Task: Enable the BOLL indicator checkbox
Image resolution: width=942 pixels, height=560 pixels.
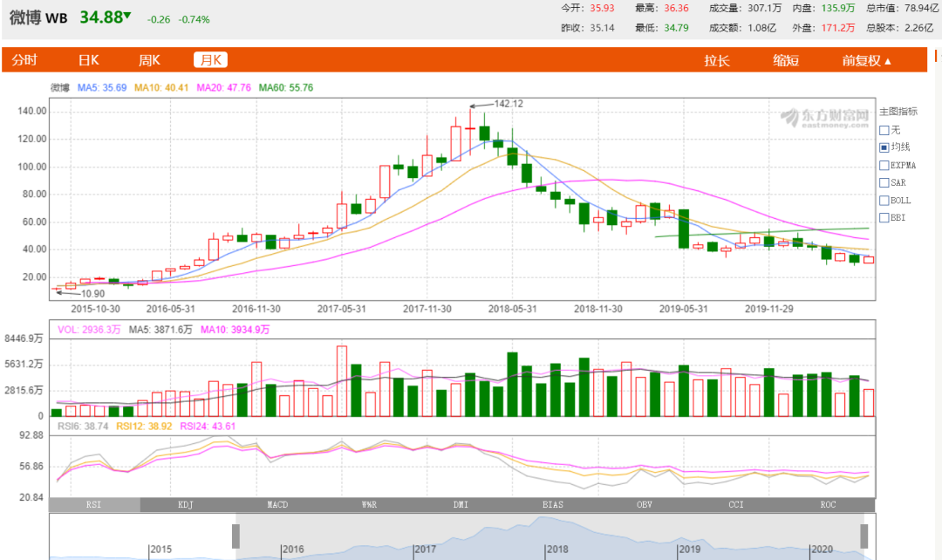Action: 884,201
